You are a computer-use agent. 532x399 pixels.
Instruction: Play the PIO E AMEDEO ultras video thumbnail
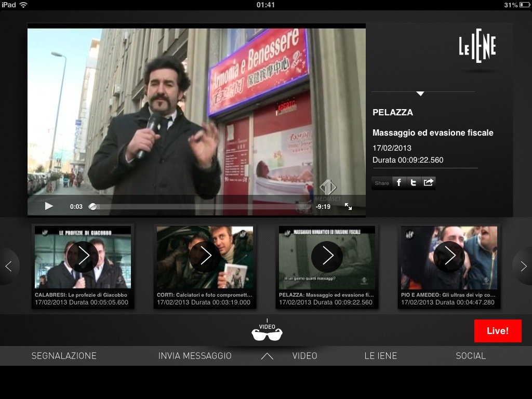click(449, 257)
